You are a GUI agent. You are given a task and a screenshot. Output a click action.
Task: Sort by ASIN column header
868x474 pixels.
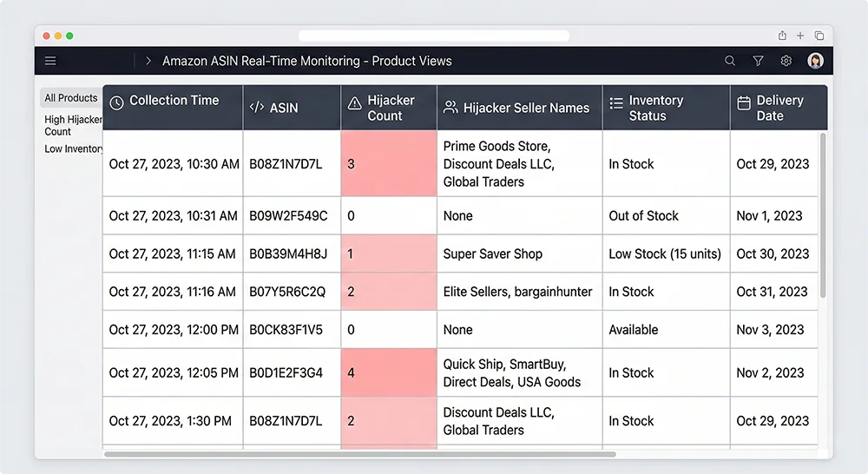tap(292, 108)
